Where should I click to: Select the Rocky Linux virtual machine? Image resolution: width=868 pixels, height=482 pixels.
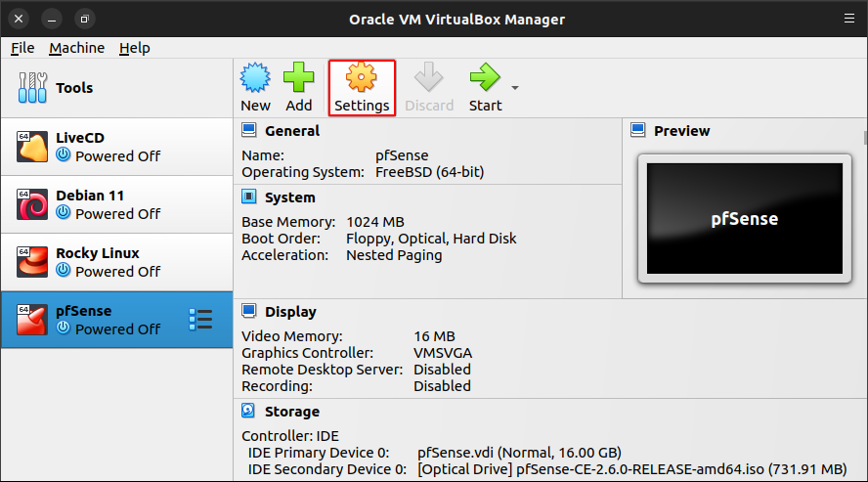pos(116,262)
